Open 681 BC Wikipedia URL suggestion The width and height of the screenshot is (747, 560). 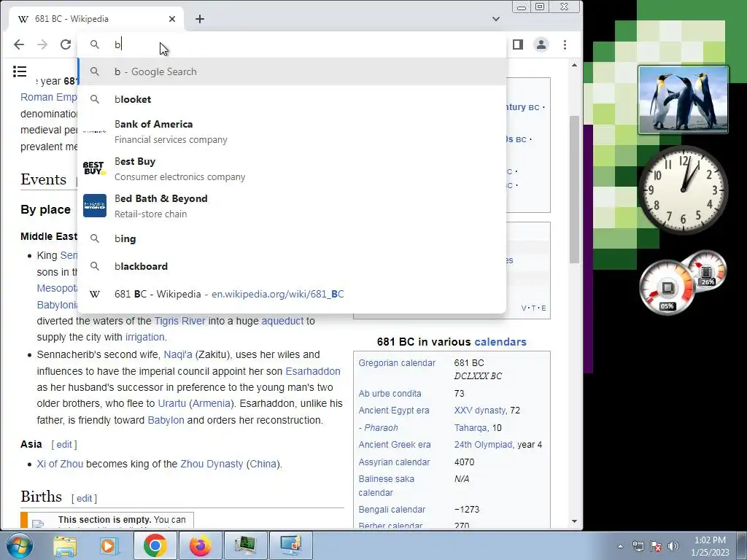coord(292,295)
